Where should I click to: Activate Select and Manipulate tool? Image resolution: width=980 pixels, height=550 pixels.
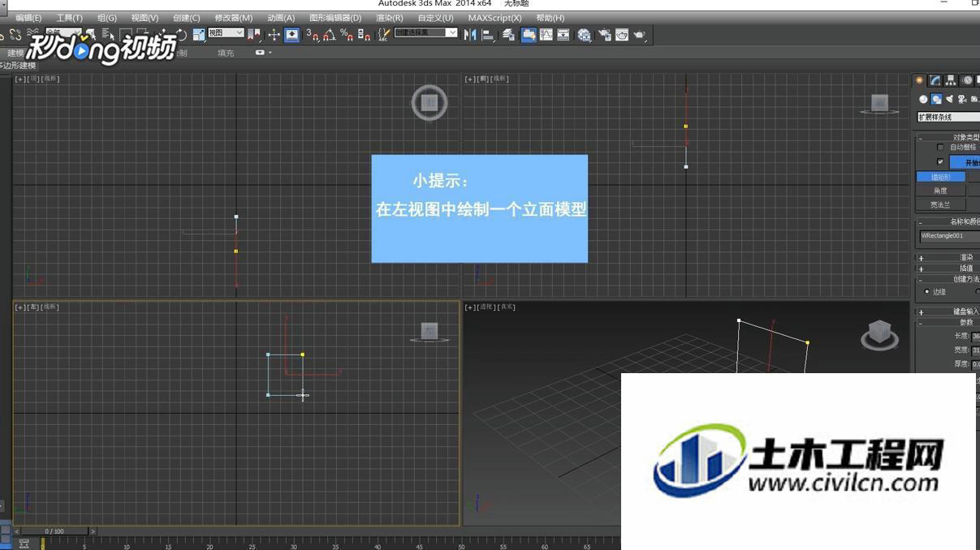pyautogui.click(x=274, y=35)
